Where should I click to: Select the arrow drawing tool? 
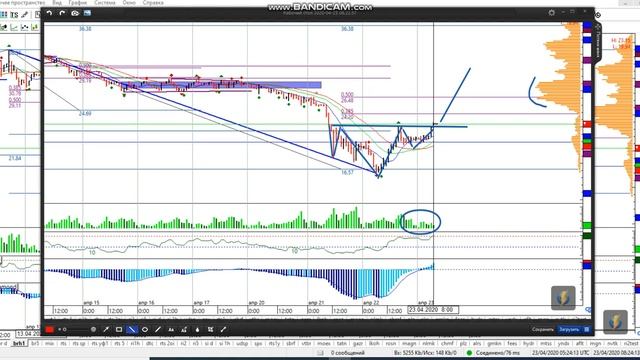coord(106,329)
